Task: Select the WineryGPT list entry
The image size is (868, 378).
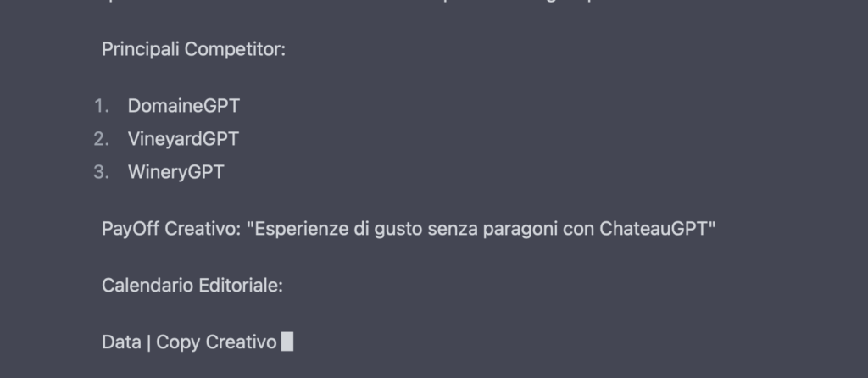Action: coord(175,171)
